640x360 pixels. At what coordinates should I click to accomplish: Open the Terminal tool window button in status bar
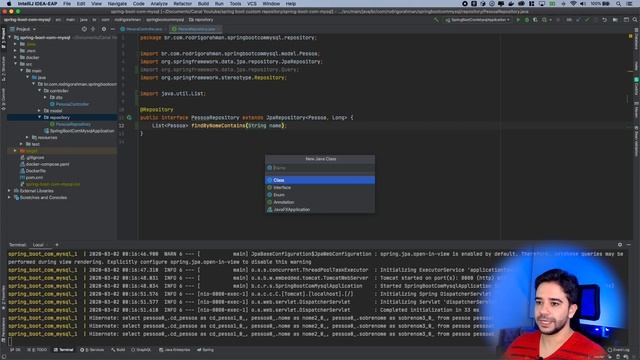[64, 350]
